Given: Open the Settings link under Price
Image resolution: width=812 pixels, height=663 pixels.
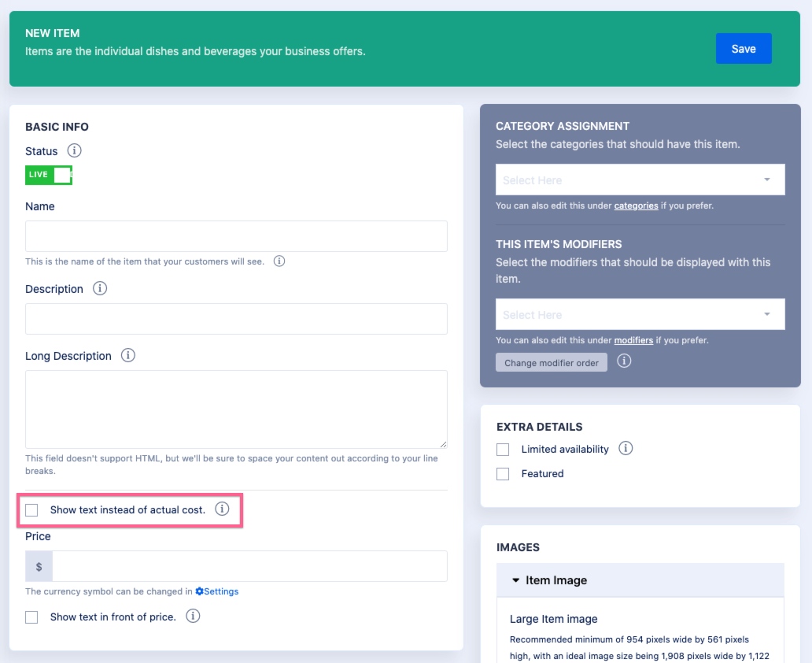Looking at the screenshot, I should 217,591.
